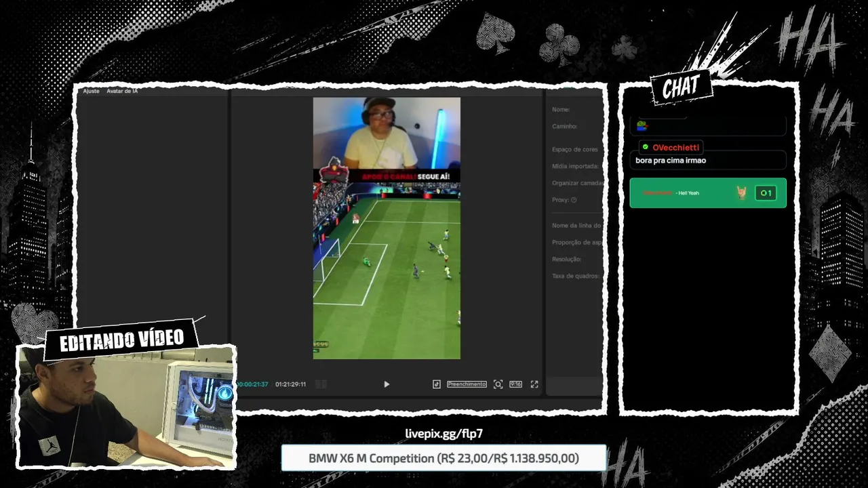Screen dimensions: 868x488
Task: Click the rock hand emoji in green alert
Action: click(x=742, y=193)
